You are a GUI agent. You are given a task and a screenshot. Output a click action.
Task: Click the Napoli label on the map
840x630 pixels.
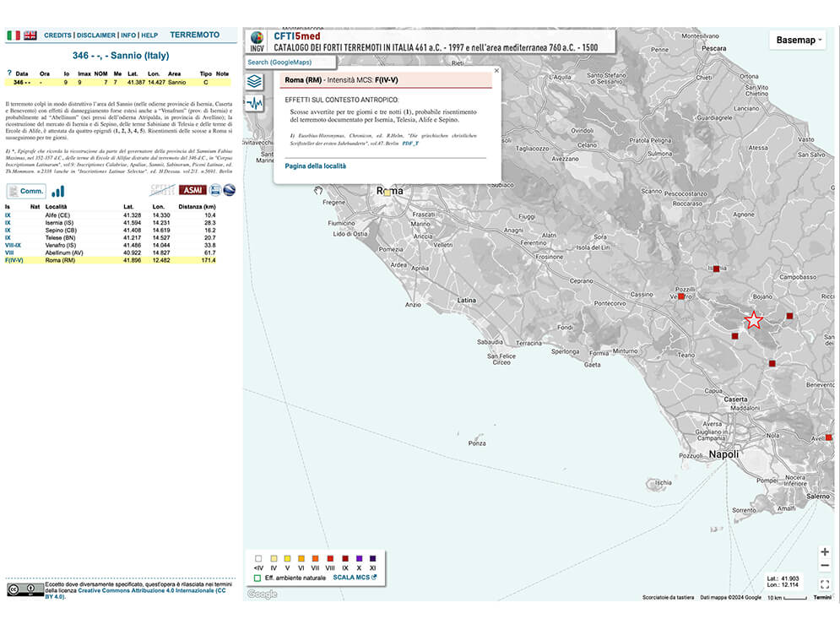(723, 454)
